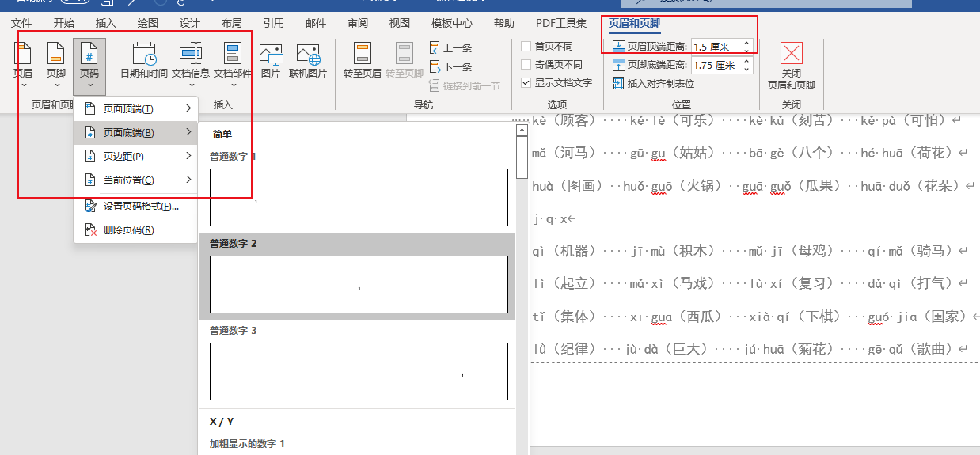Click the 页眉顶端距离 icon
Screen dimensions: 980x455
(x=619, y=47)
